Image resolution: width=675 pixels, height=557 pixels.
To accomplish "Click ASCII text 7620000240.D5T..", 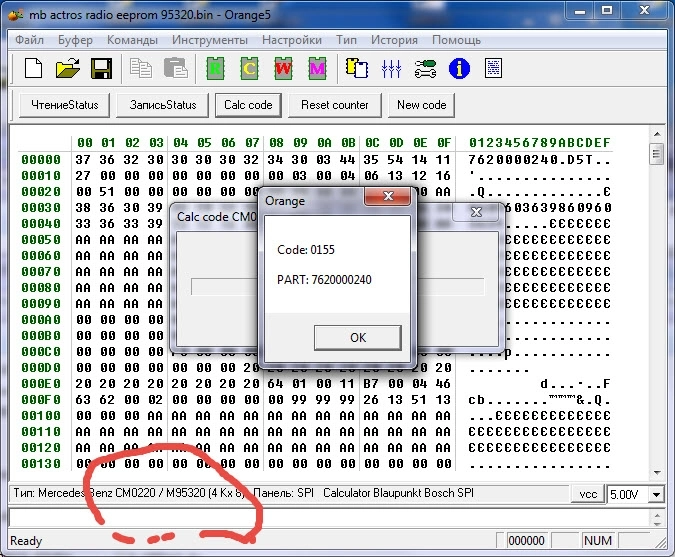I will click(x=539, y=160).
